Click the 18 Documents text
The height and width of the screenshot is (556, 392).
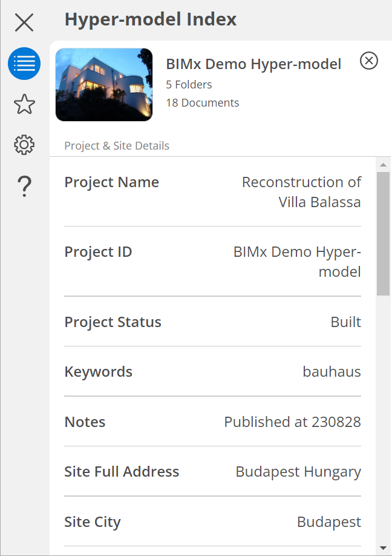pos(203,103)
